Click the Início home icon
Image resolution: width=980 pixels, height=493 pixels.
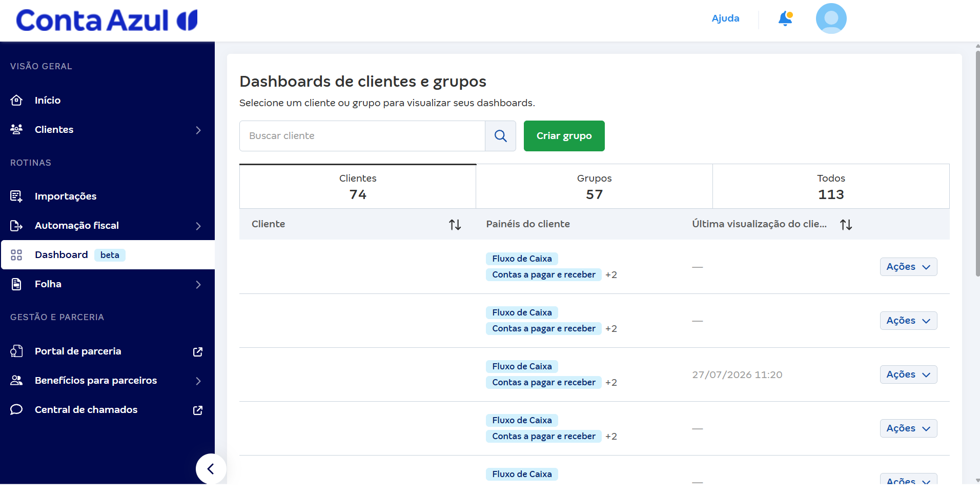16,100
